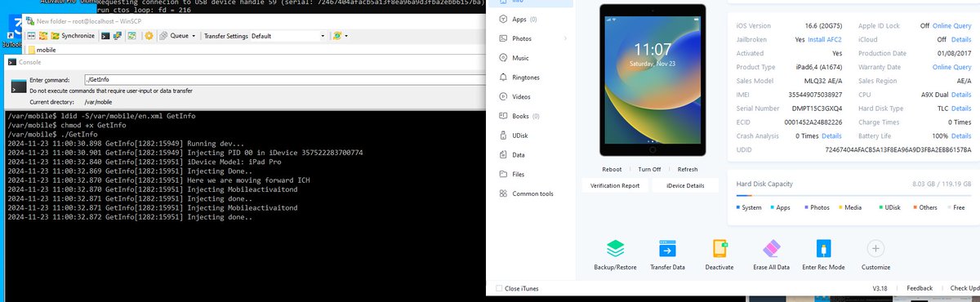Click Reboot under the iPad preview
980x302 pixels.
pyautogui.click(x=612, y=169)
